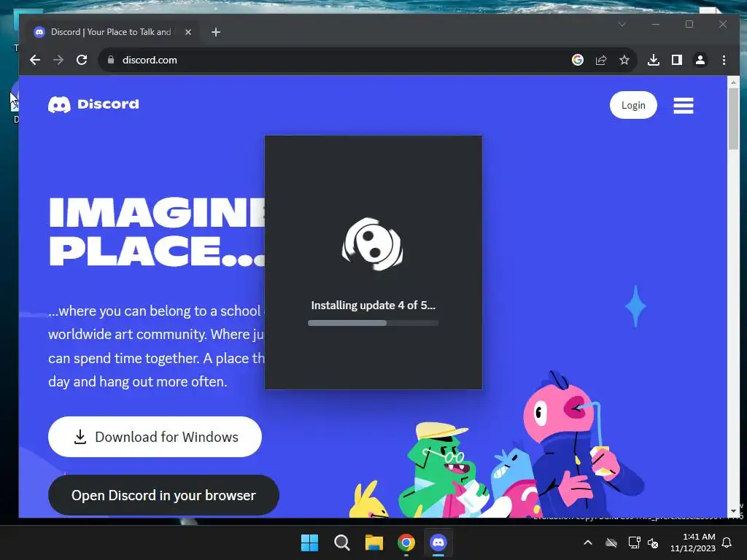Click the page vertical scrollbar thumb

click(733, 119)
